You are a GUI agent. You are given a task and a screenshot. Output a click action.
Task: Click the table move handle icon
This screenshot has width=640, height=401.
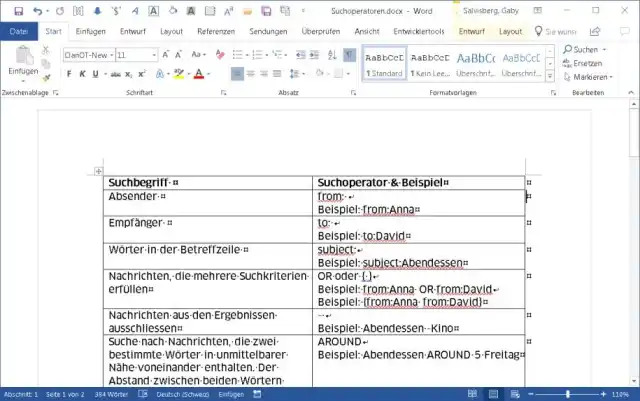click(x=98, y=172)
